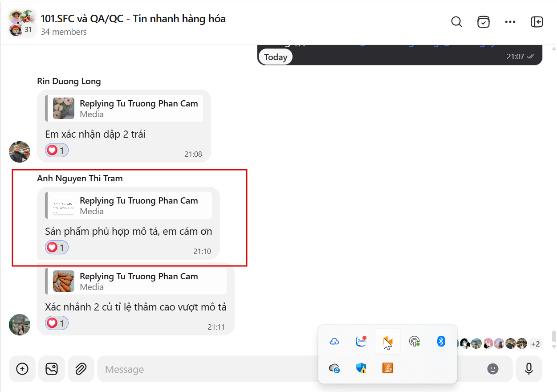This screenshot has height=392, width=557.
Task: Open Rin Duong Long's avatar photo
Action: coord(20,152)
